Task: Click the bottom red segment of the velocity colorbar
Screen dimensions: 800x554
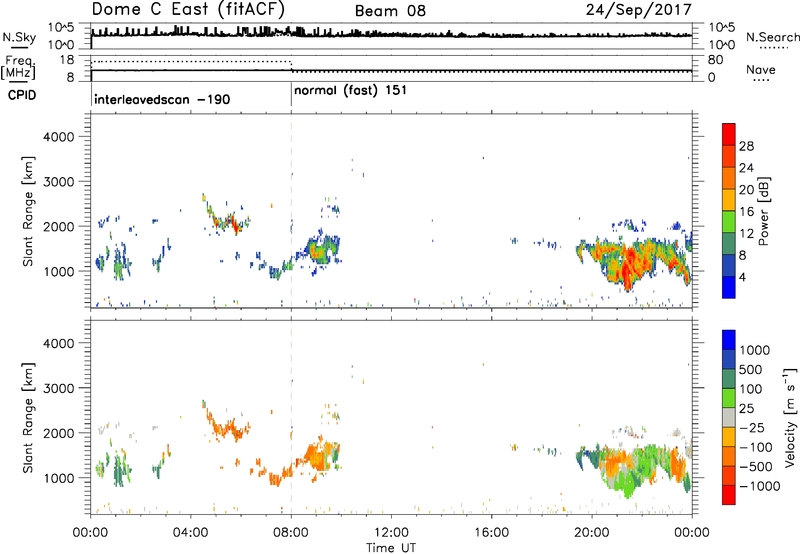Action: pos(729,495)
